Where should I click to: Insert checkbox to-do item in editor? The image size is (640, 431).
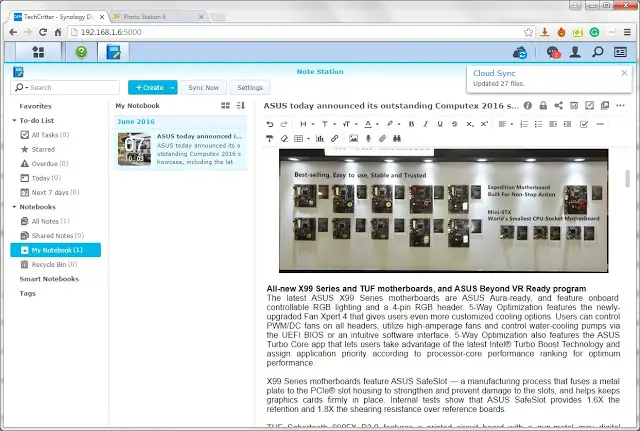pyautogui.click(x=584, y=124)
